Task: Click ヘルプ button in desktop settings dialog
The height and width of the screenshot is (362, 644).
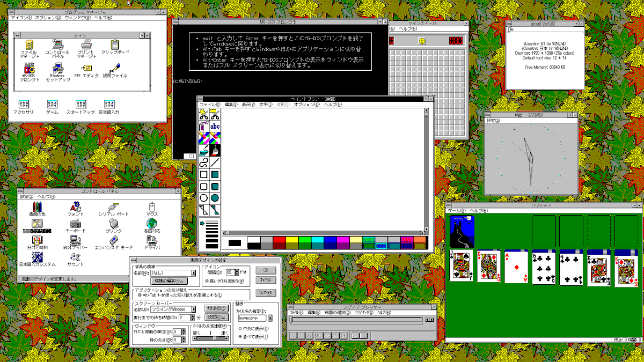Action: [x=266, y=293]
